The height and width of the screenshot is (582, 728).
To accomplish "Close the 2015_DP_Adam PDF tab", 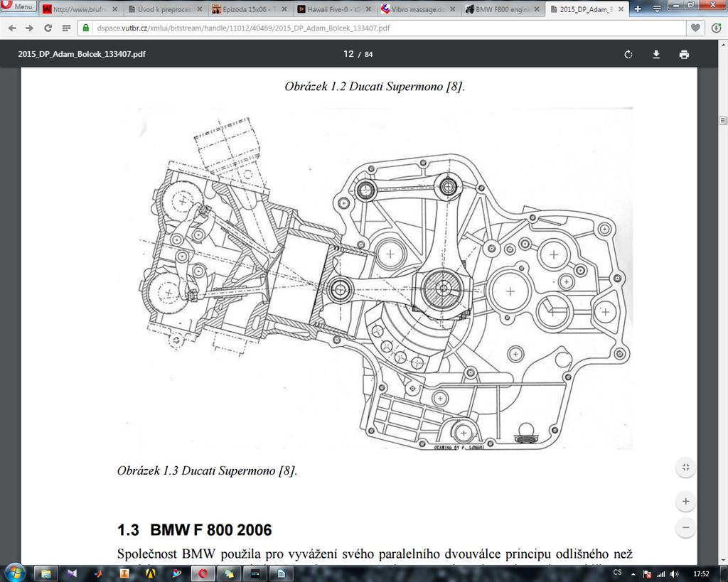I will pyautogui.click(x=621, y=9).
